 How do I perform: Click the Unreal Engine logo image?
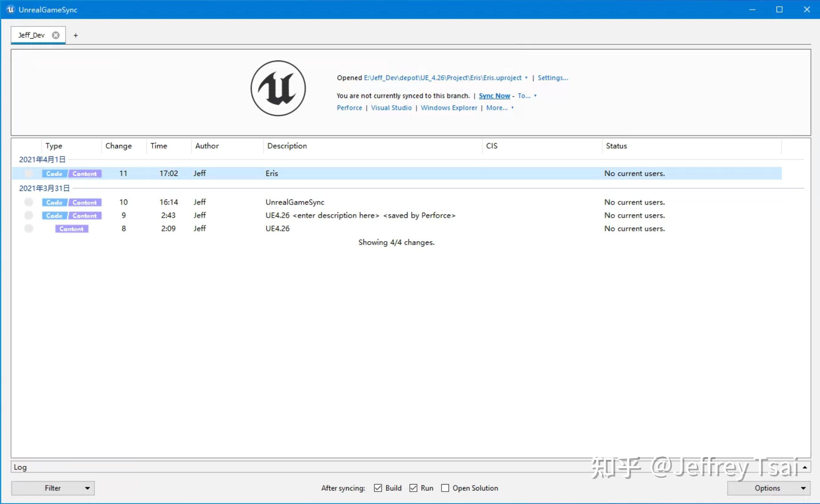[278, 88]
